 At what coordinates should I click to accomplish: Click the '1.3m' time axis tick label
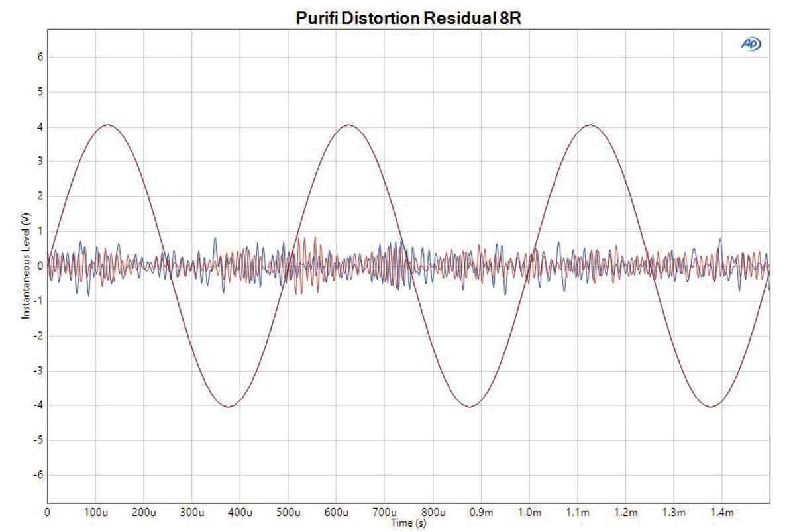(x=674, y=512)
